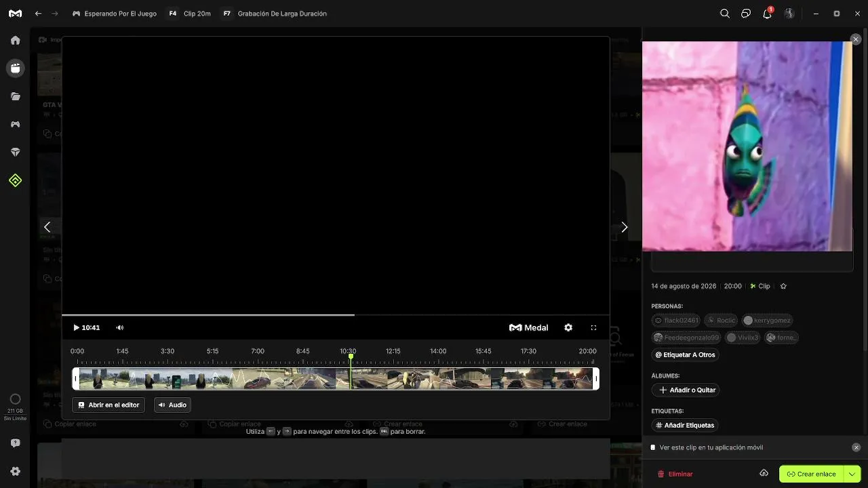The height and width of the screenshot is (488, 868).
Task: Go to the previous clip with the left chevron
Action: [x=47, y=227]
